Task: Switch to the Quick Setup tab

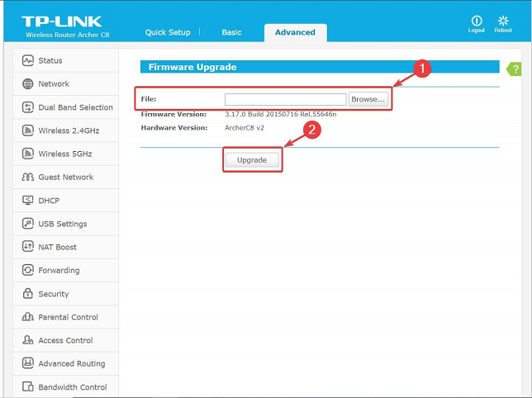Action: [x=168, y=32]
